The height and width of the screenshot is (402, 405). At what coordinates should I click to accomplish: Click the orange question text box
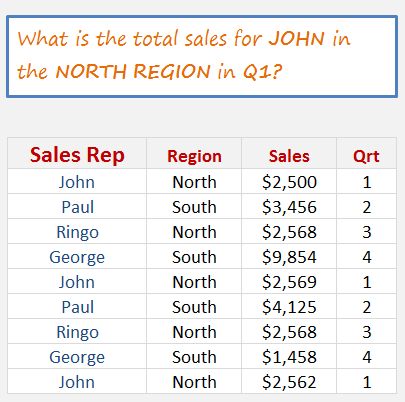pos(202,56)
